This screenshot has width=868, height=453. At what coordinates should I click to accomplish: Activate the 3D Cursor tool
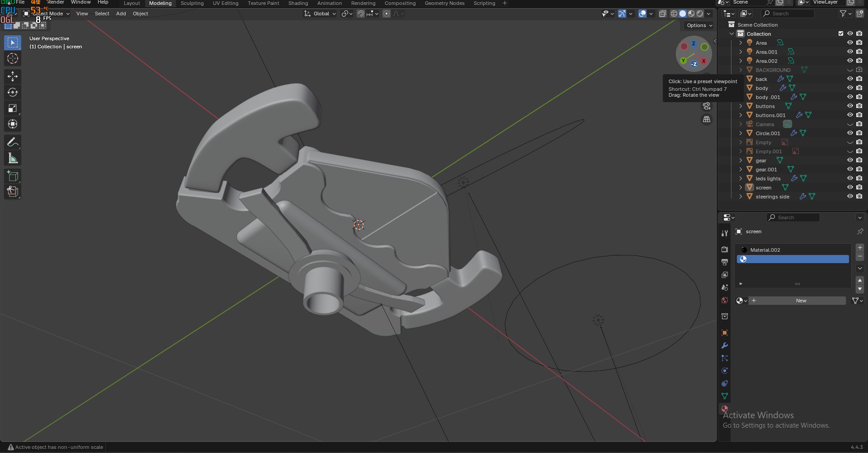click(13, 59)
